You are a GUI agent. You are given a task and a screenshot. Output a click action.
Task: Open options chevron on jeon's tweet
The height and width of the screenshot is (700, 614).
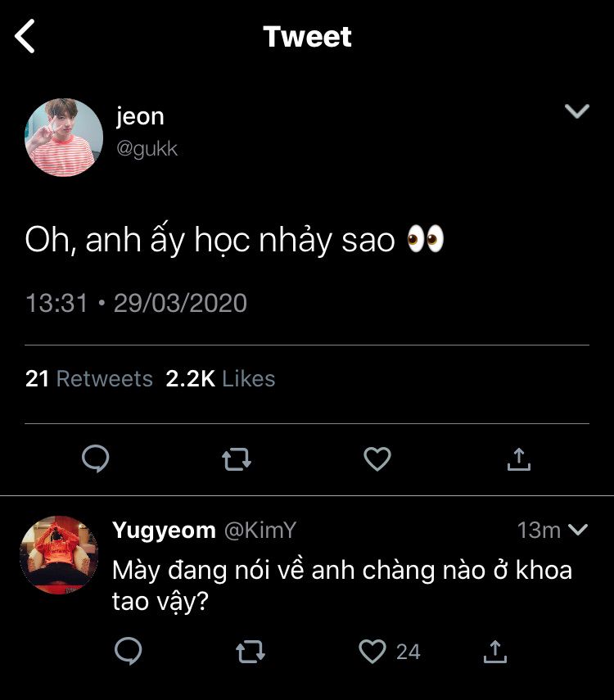point(577,111)
